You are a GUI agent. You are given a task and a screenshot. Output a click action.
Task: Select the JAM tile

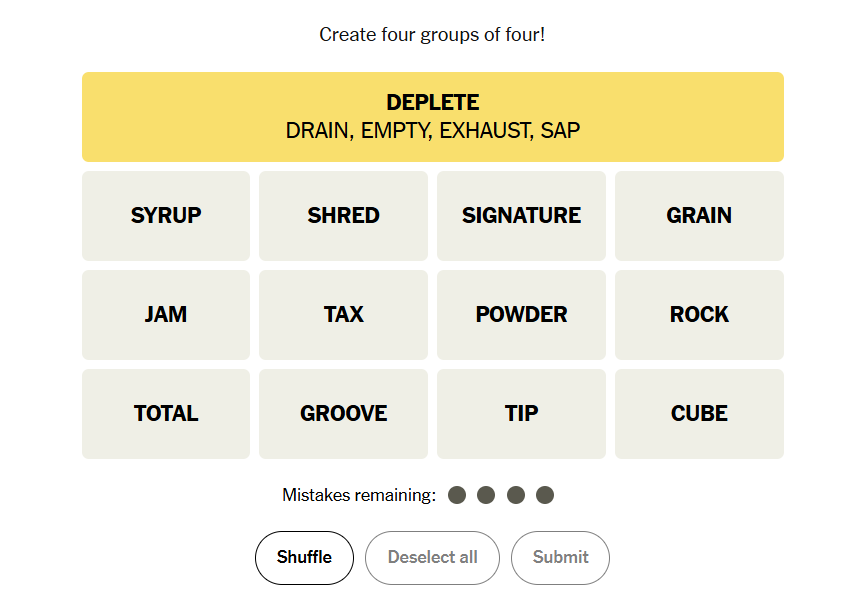click(x=166, y=315)
